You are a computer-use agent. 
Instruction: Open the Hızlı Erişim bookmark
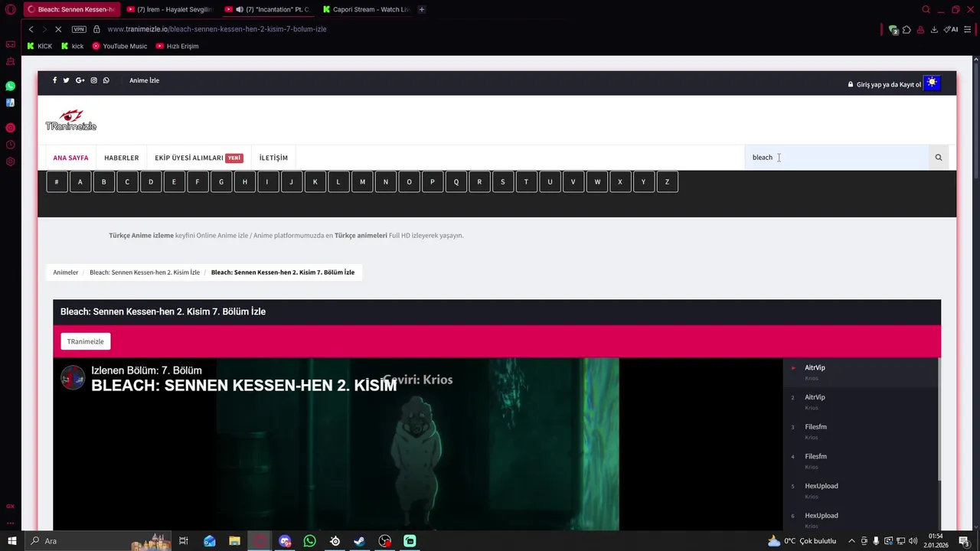pos(177,46)
